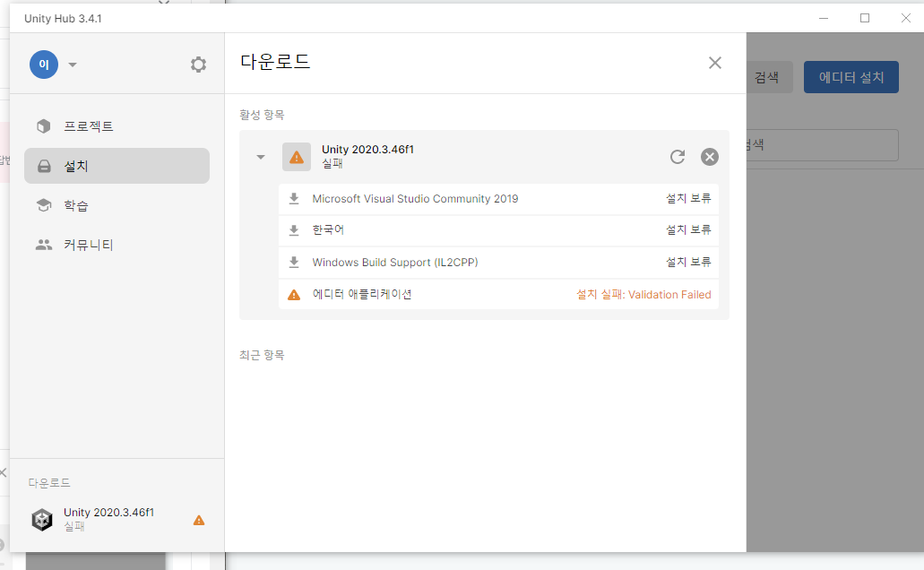The image size is (924, 570).
Task: Click the 활성 항목 heading
Action: 262,115
